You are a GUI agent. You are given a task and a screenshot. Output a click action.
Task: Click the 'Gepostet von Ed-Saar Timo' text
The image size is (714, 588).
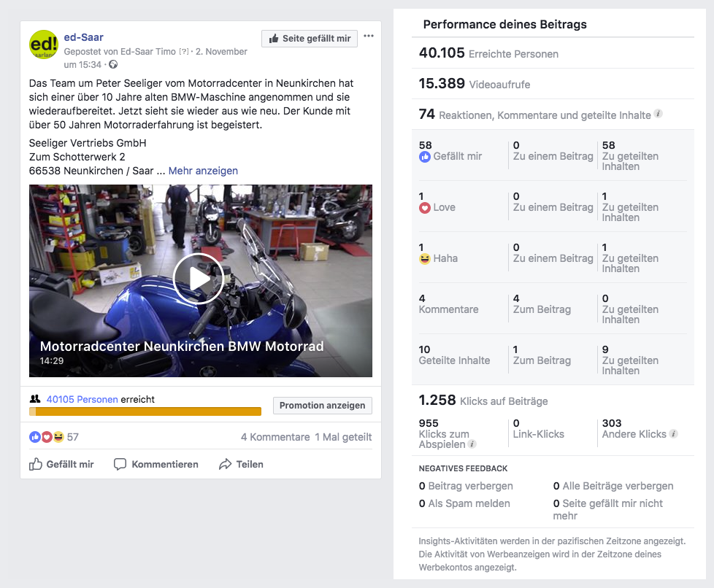[x=120, y=51]
